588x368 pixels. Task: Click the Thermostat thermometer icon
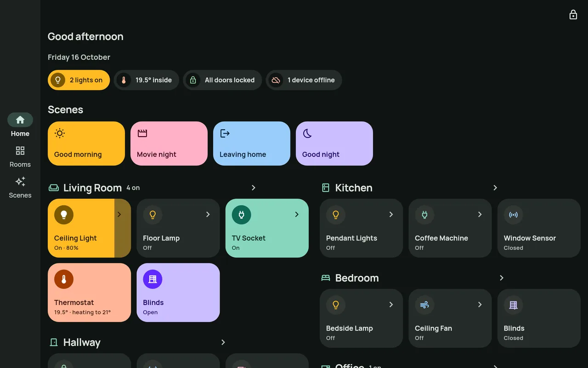coord(64,279)
